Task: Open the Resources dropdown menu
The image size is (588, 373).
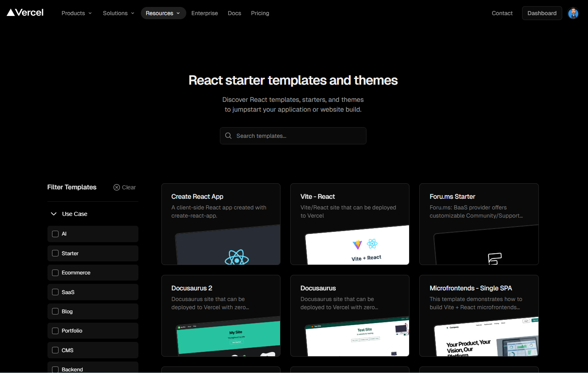Action: (163, 13)
